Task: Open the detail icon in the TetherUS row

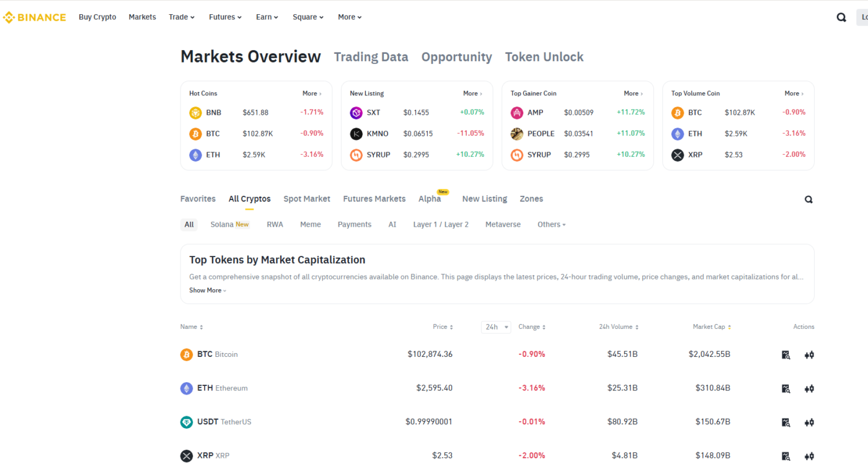Action: coord(786,422)
